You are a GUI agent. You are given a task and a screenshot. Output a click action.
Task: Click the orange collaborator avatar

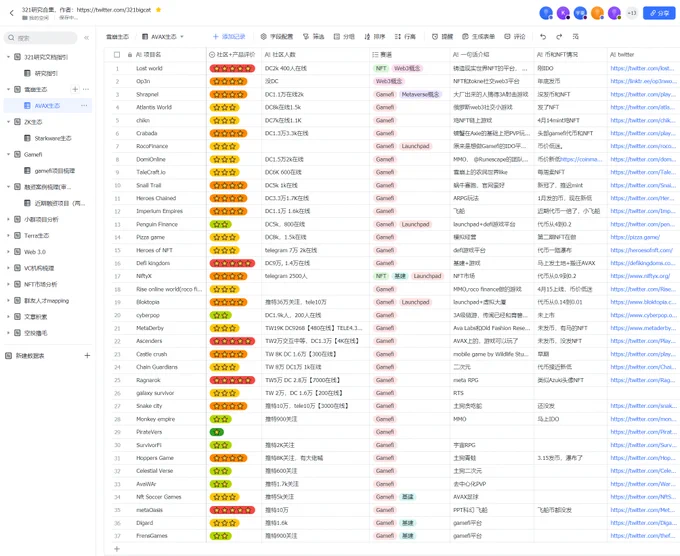pyautogui.click(x=597, y=13)
